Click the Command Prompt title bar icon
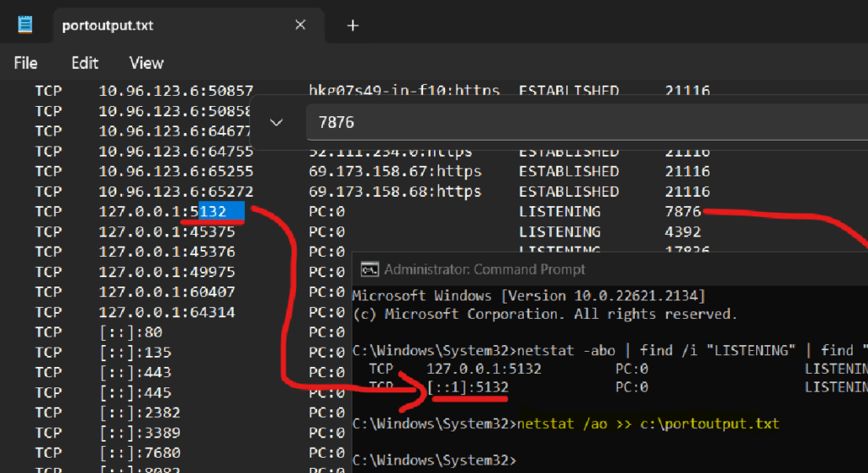Image resolution: width=868 pixels, height=473 pixels. click(370, 270)
